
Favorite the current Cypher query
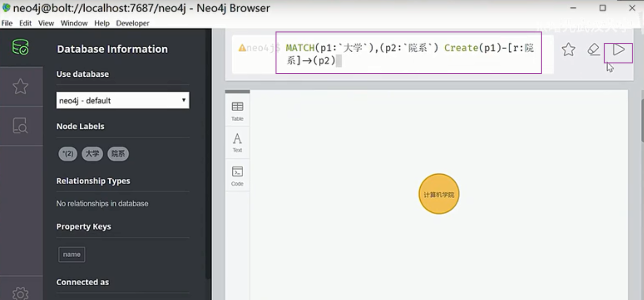pyautogui.click(x=568, y=50)
